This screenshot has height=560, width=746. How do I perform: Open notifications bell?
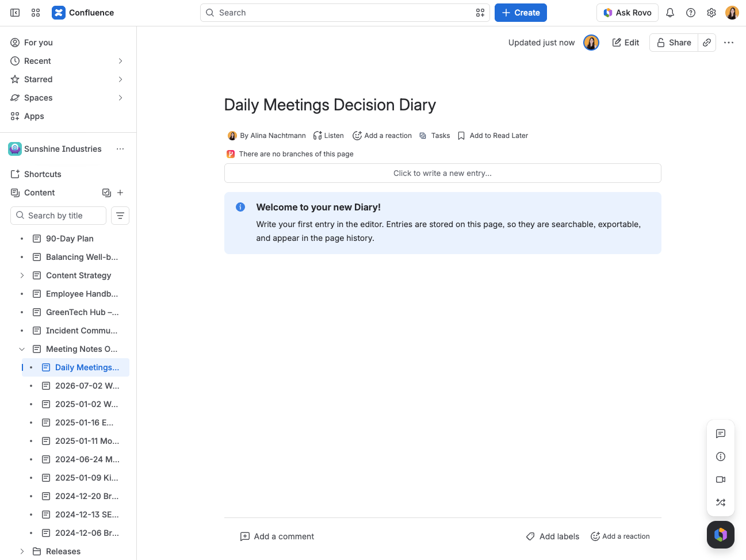670,13
